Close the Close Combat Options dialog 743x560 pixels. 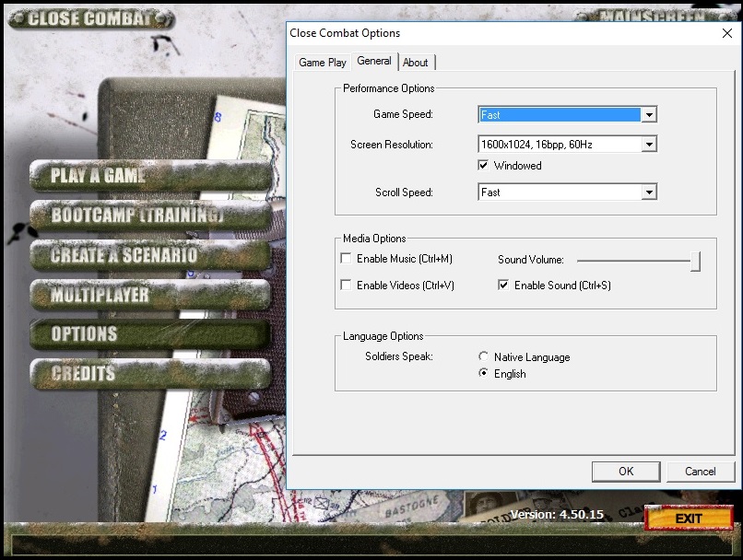727,33
